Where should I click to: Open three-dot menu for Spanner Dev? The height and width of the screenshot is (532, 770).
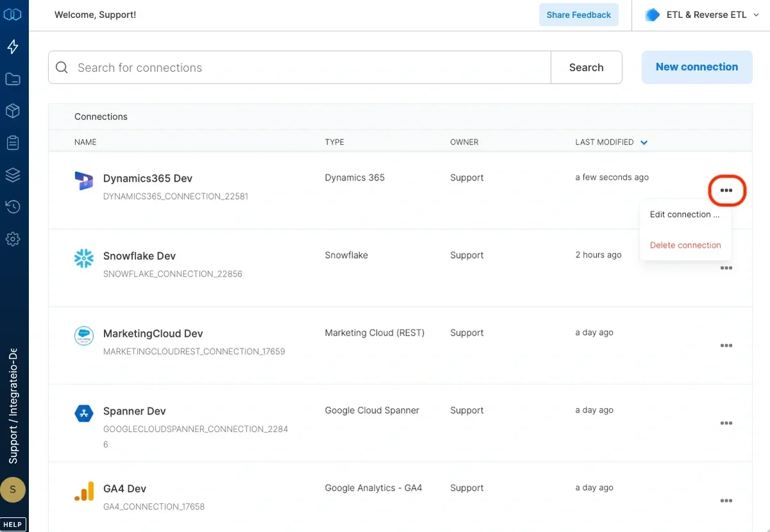point(726,423)
